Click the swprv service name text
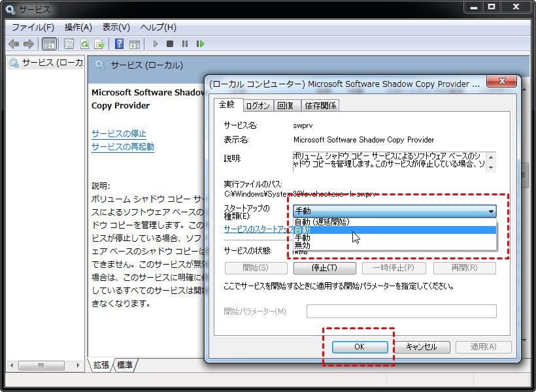536x392 pixels. (x=303, y=125)
